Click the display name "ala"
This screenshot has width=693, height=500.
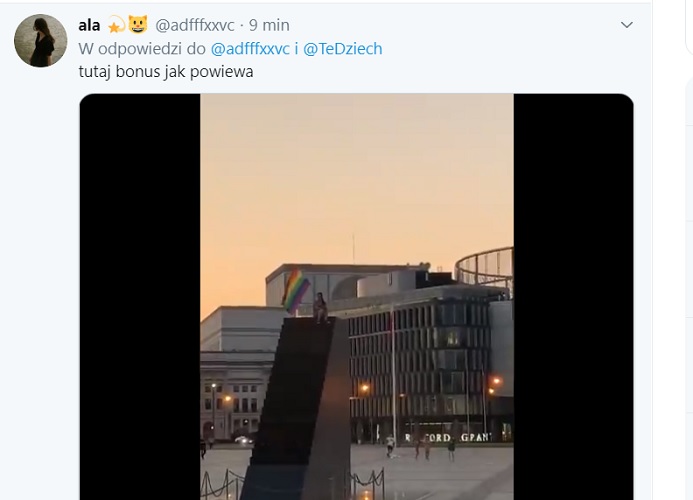tap(89, 25)
